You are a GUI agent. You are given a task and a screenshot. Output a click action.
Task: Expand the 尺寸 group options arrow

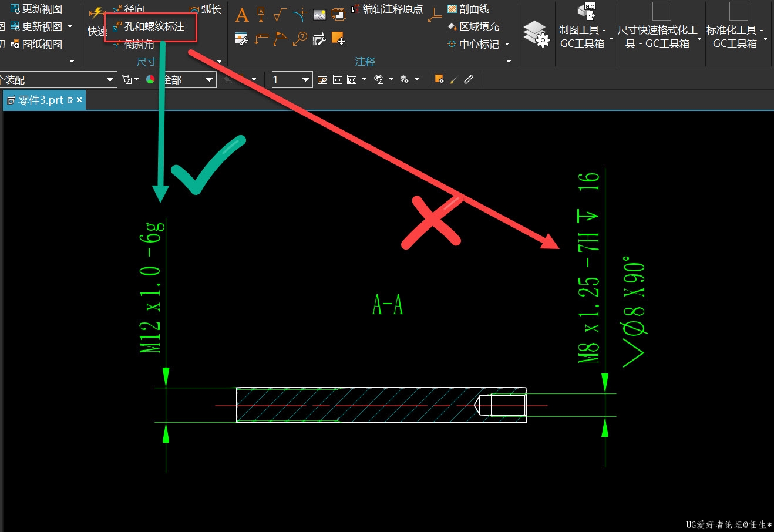tap(220, 62)
